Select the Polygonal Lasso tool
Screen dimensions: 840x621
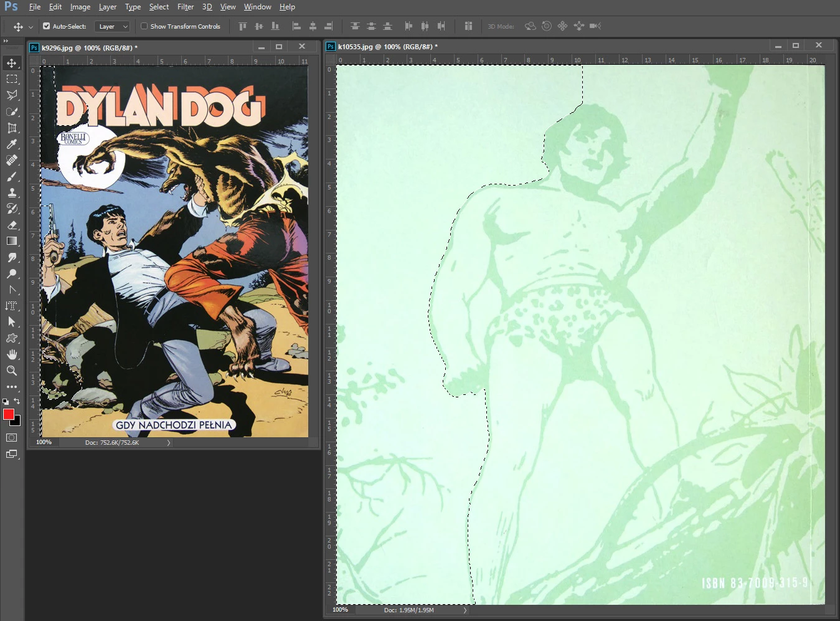(x=12, y=95)
